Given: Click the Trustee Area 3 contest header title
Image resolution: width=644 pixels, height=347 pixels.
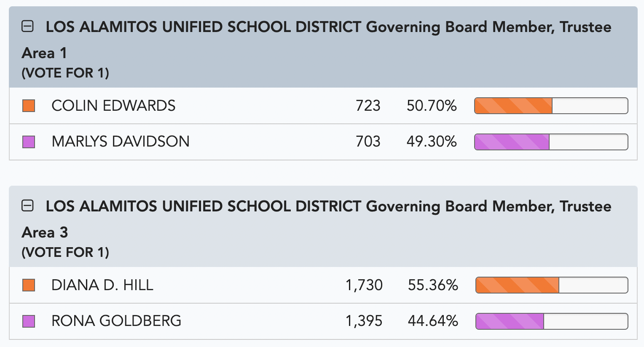Looking at the screenshot, I should [x=317, y=219].
